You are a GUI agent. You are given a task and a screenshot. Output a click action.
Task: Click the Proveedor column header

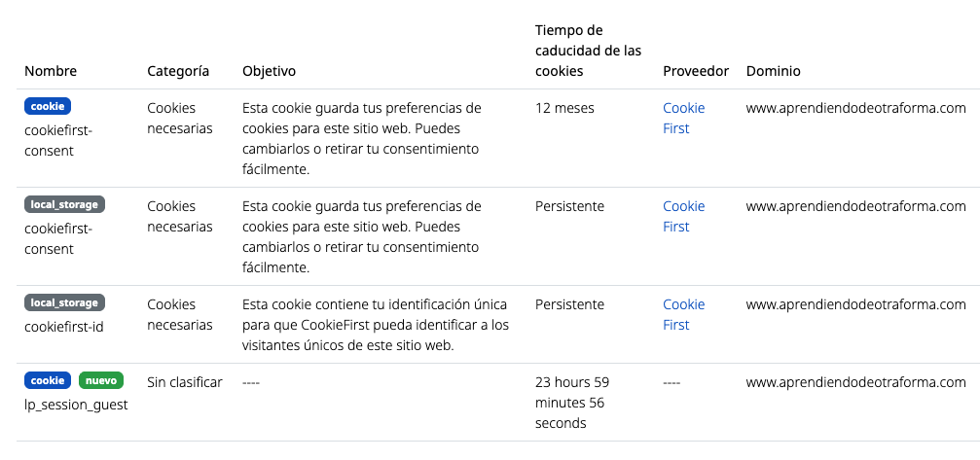(x=696, y=71)
